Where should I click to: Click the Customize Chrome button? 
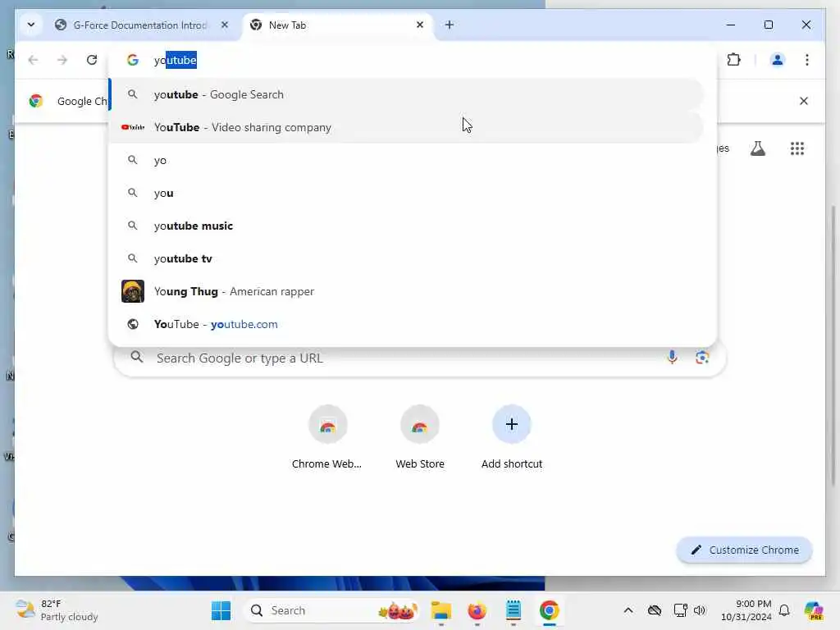point(745,550)
